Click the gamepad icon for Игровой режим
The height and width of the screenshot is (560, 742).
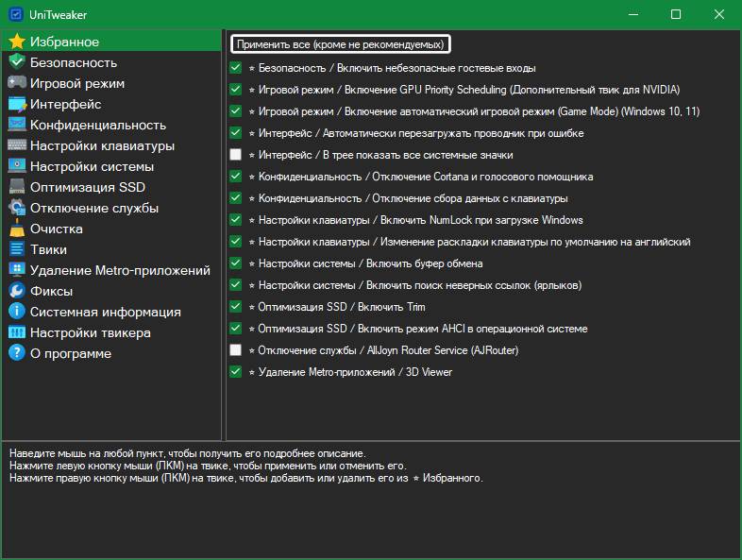pos(16,83)
